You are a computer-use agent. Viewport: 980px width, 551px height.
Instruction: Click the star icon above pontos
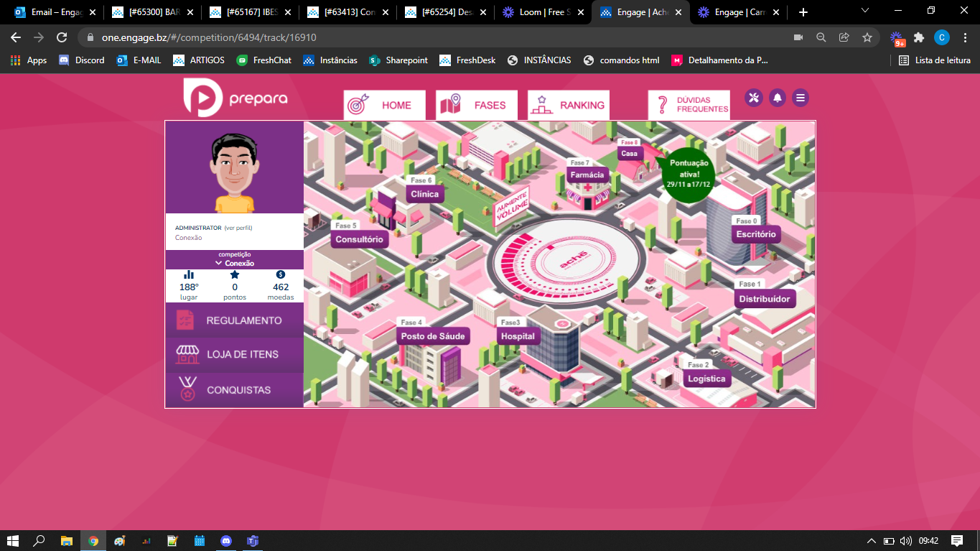click(235, 274)
